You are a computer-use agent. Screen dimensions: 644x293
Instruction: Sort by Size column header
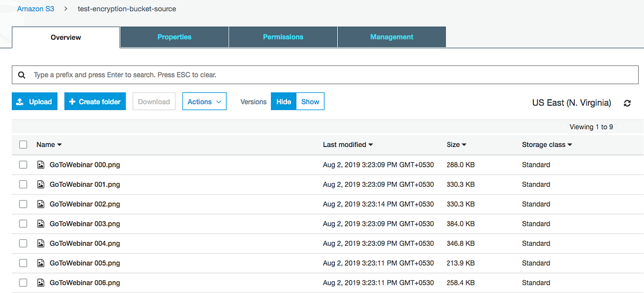[x=456, y=144]
